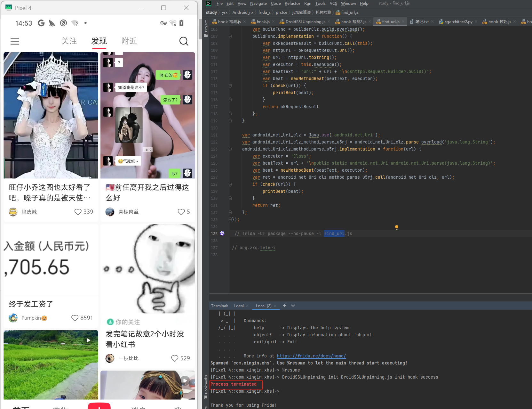532x409 pixels.
Task: Like Pumpkin's salary post with 8591 likes
Action: click(x=74, y=318)
